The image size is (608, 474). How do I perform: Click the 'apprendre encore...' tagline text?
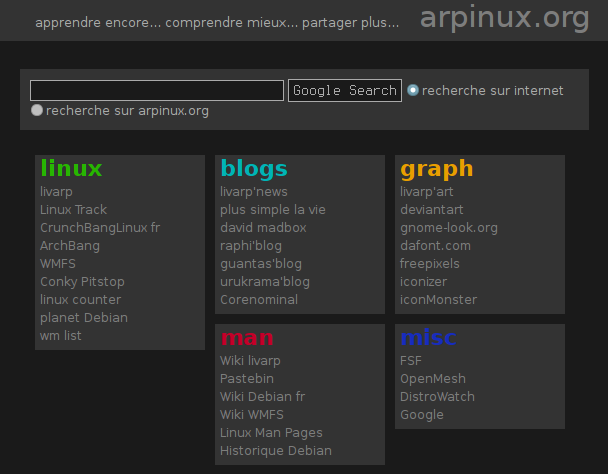click(217, 23)
